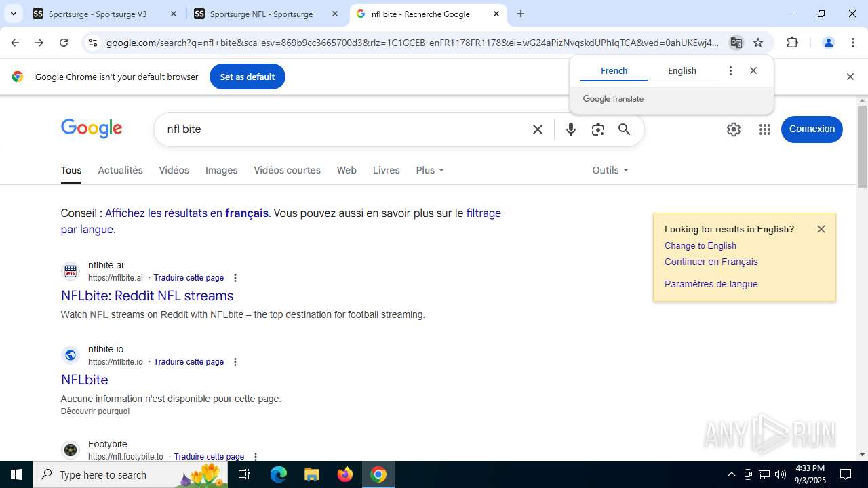Translate the Footybite result page
The image size is (868, 488).
click(x=209, y=457)
